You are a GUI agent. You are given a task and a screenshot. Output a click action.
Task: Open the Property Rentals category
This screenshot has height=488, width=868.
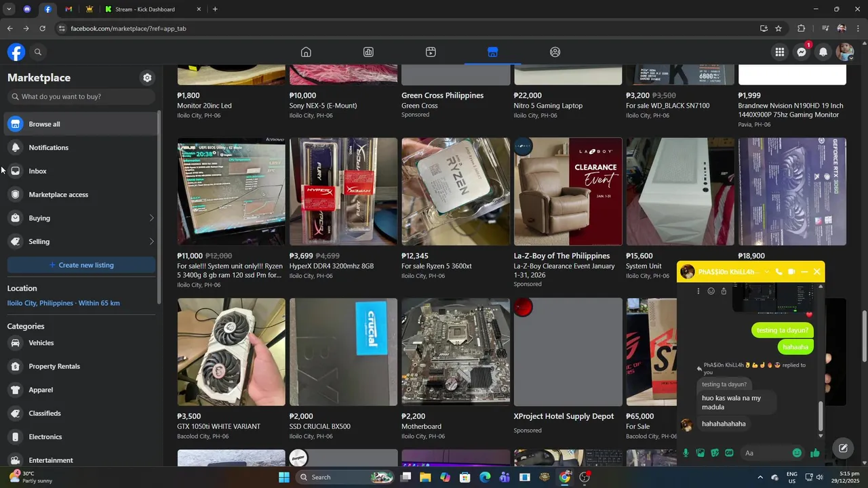coord(81,367)
